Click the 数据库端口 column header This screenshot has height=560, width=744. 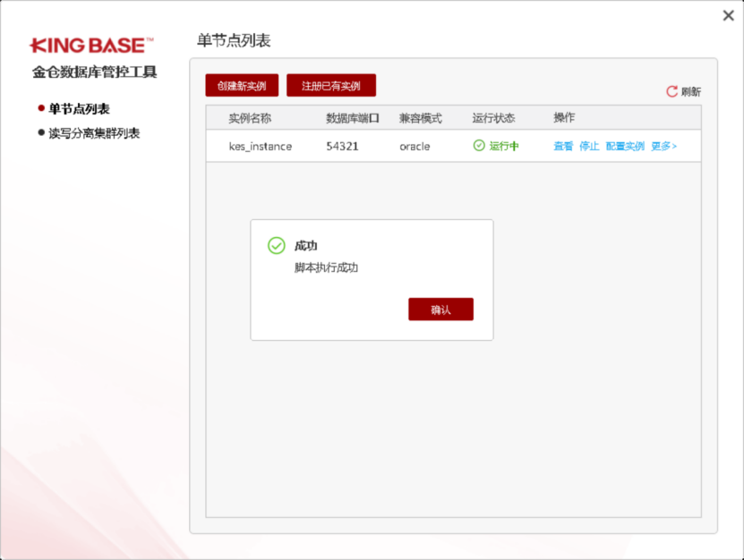click(353, 118)
